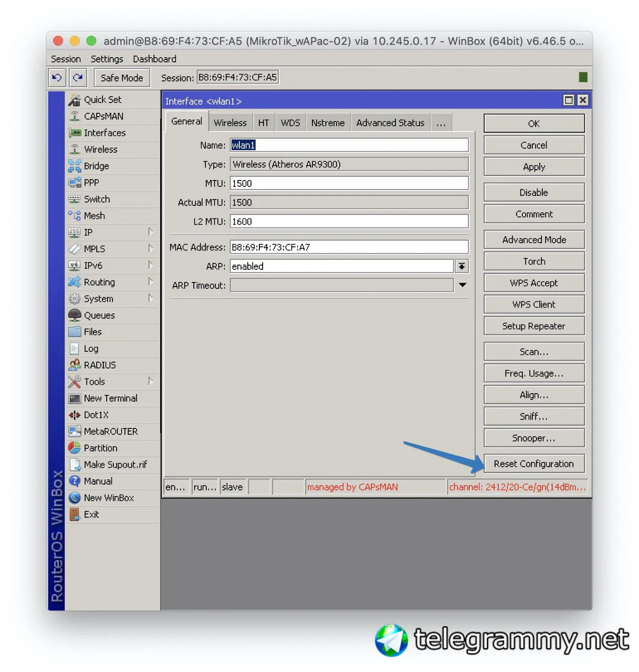Open the Dot1X sidebar icon
Image resolution: width=639 pixels, height=672 pixels.
[x=75, y=415]
